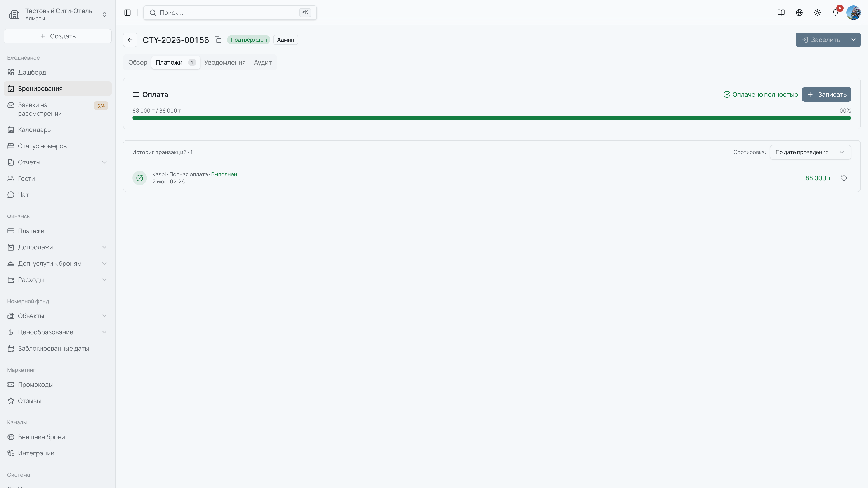
Task: Expand Доп. услуги к броням
Action: point(58,263)
